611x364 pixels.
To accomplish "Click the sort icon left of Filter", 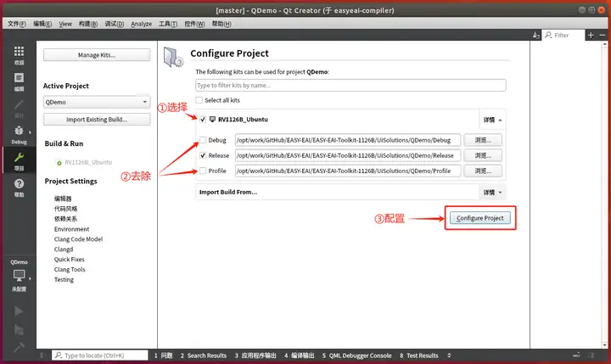I will (536, 35).
